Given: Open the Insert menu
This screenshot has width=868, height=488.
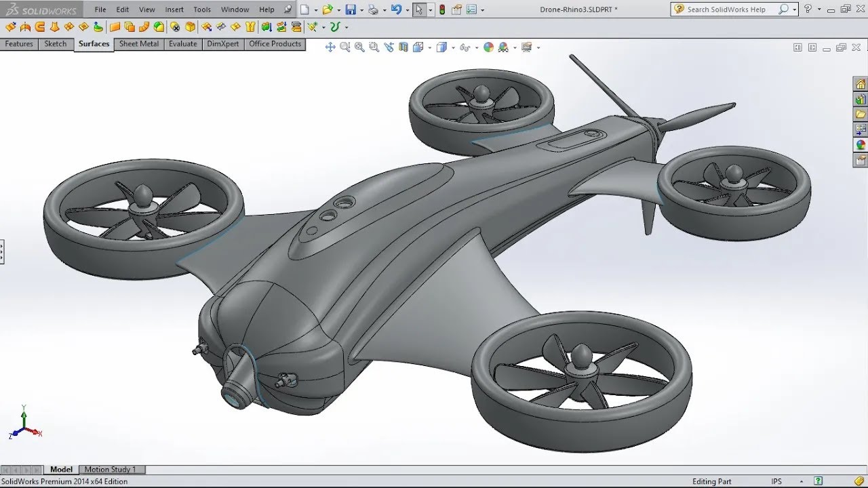Looking at the screenshot, I should pos(174,9).
